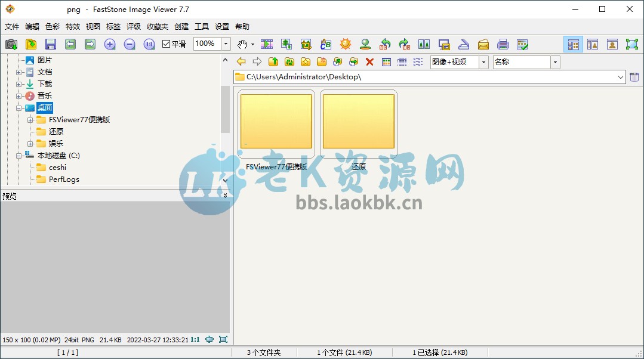The height and width of the screenshot is (359, 644).
Task: Open the 文件 menu
Action: point(12,27)
